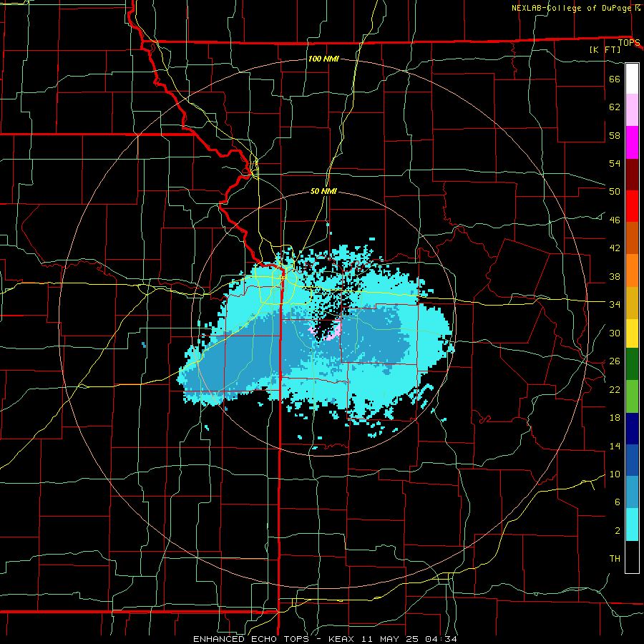Click the legend value 22

615,390
